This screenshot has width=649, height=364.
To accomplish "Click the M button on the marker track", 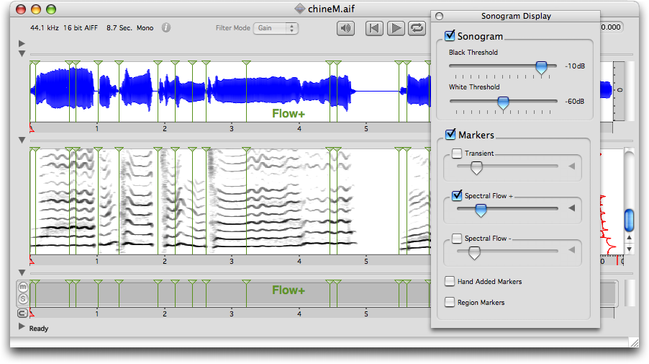I will 23,287.
